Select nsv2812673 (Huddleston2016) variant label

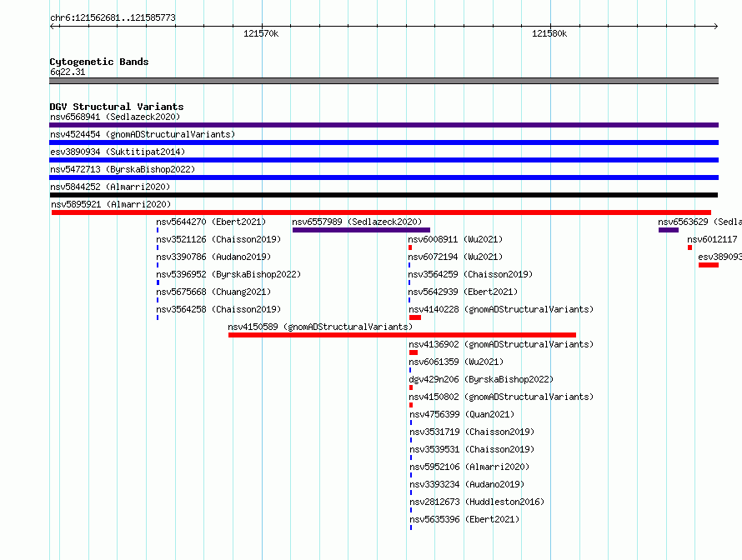(477, 502)
